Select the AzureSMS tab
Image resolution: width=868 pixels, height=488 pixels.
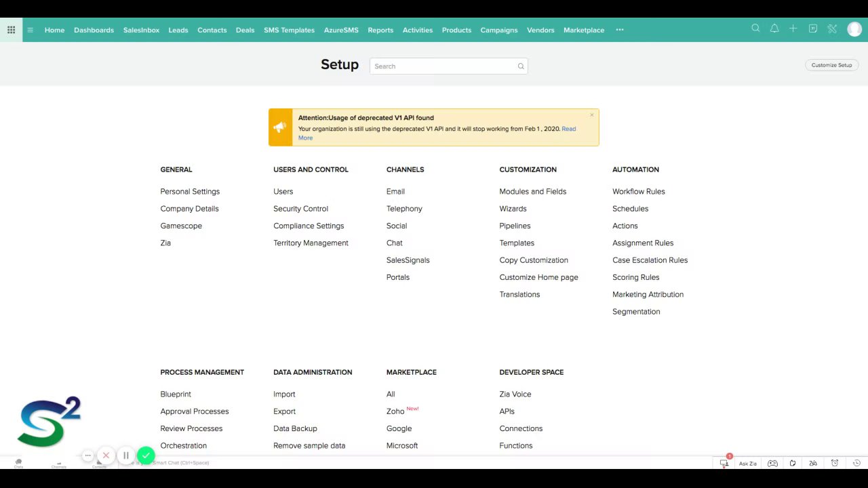(341, 30)
